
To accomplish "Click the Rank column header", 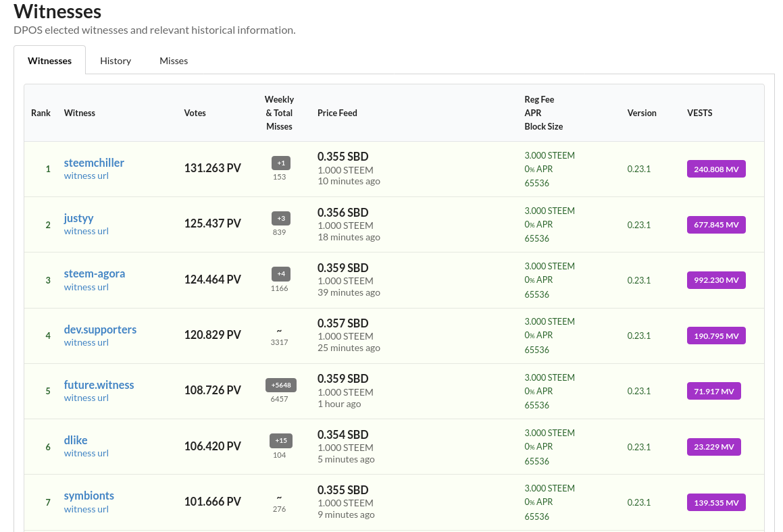I will tap(41, 113).
